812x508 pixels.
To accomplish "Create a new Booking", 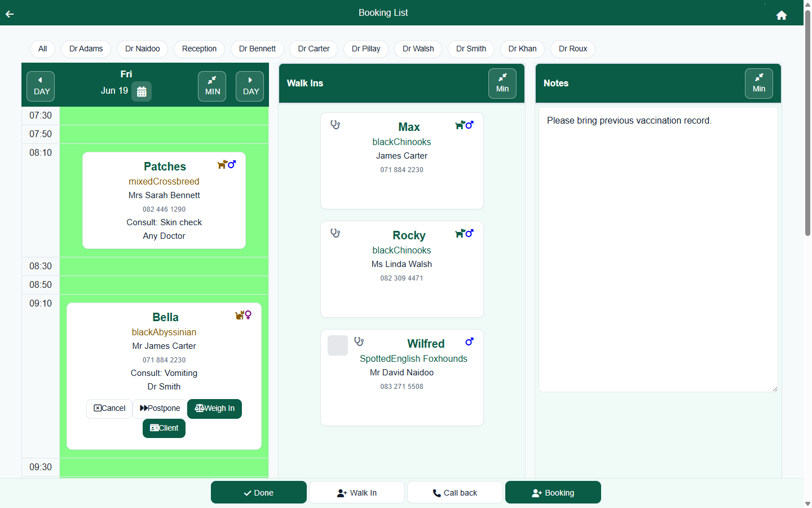I will point(553,492).
